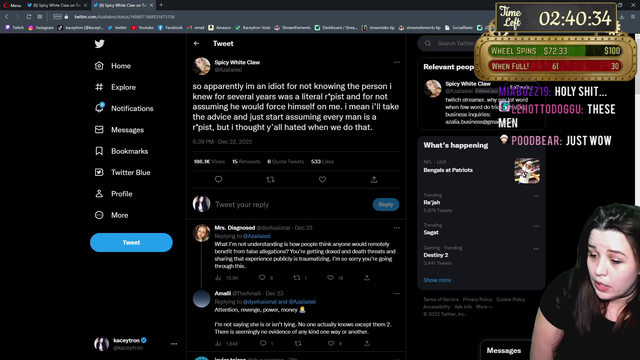
Task: Open the Amazon bookmark
Action: [x=220, y=28]
